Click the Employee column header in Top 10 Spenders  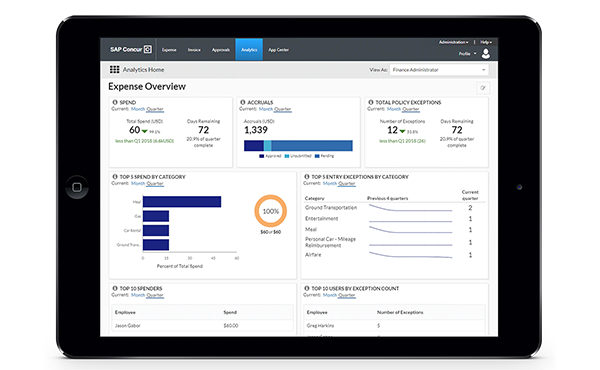[x=125, y=312]
